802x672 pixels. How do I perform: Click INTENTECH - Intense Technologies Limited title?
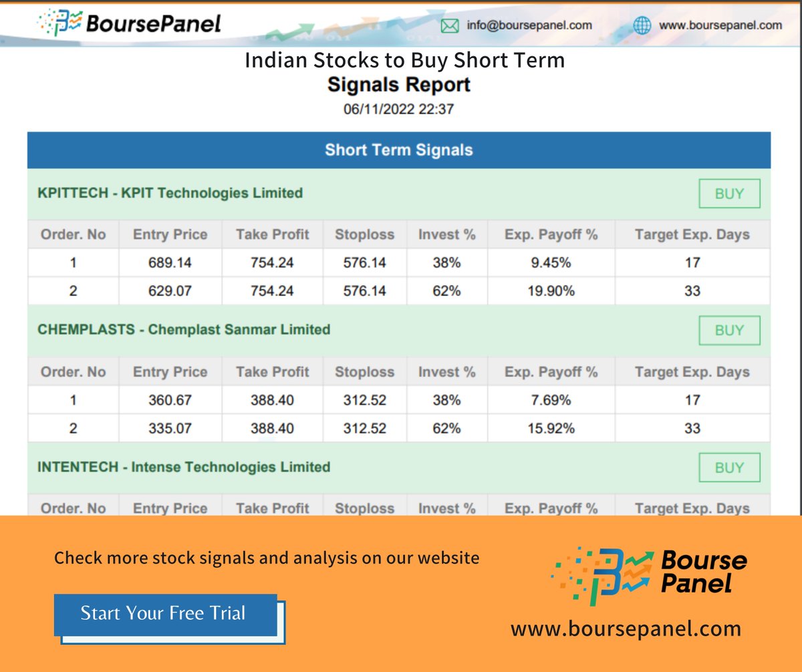[x=184, y=467]
